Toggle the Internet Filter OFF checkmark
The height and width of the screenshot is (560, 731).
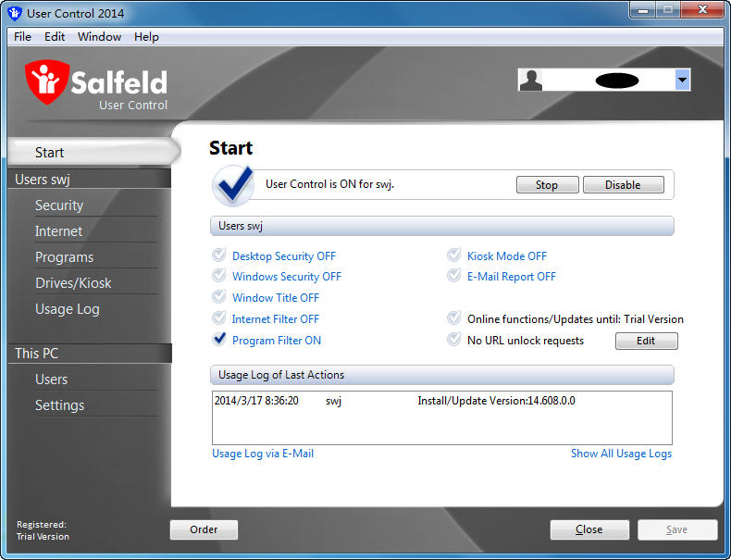tap(219, 318)
